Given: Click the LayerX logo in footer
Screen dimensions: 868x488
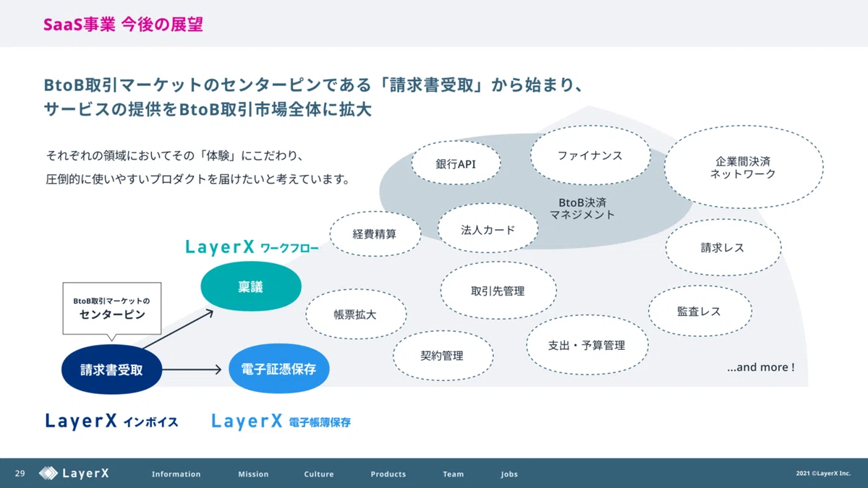Looking at the screenshot, I should point(75,474).
